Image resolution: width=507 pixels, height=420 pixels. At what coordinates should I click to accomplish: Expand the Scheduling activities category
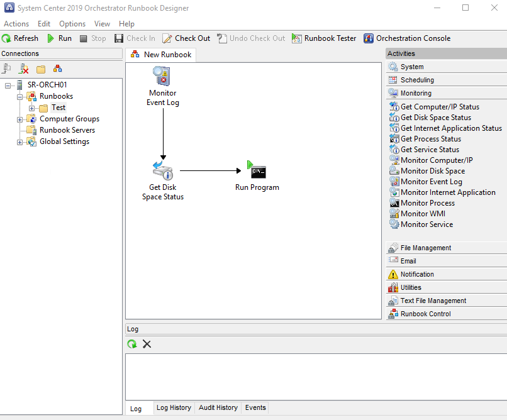(417, 80)
